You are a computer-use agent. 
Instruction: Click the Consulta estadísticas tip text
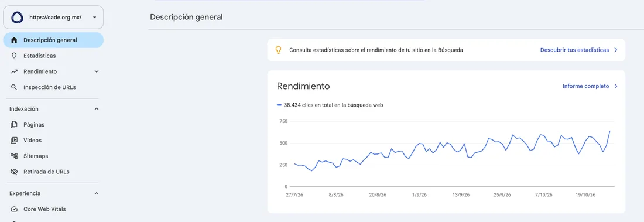pos(376,50)
